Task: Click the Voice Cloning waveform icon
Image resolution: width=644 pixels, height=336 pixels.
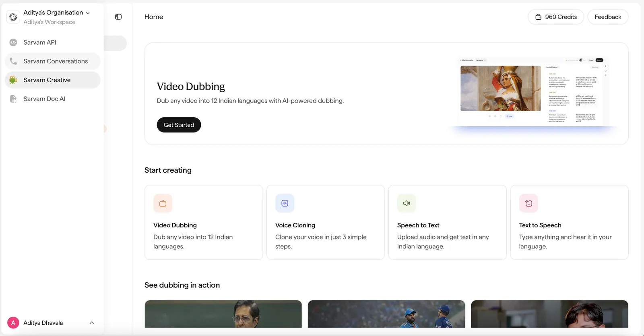Action: 285,203
